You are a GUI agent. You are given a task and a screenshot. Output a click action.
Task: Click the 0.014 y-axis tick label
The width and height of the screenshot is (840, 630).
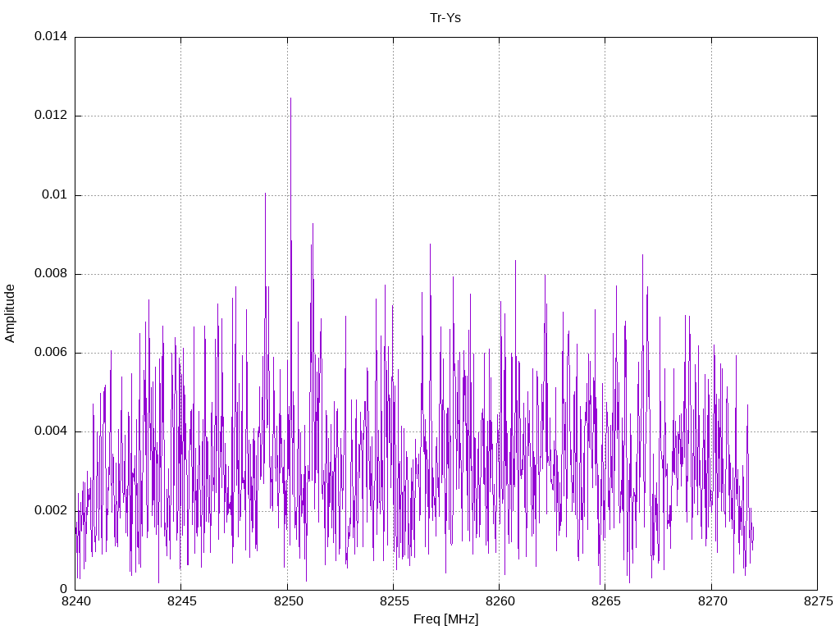(x=51, y=37)
